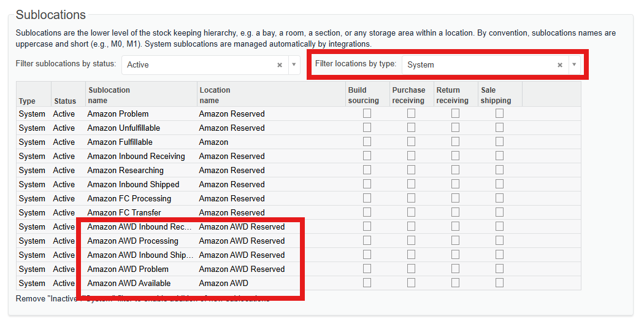The width and height of the screenshot is (644, 329).
Task: Click the Amazon AWD location name cell
Action: click(223, 284)
